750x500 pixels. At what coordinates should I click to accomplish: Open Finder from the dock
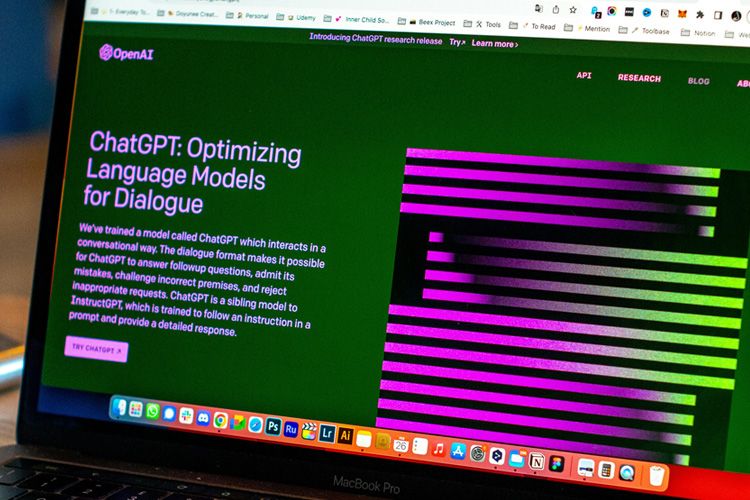point(120,408)
